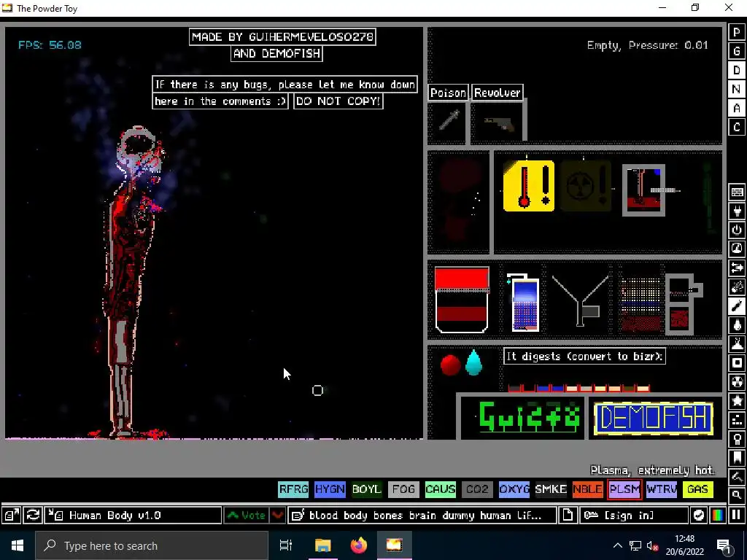
Task: Toggle the P quick option
Action: point(737,32)
